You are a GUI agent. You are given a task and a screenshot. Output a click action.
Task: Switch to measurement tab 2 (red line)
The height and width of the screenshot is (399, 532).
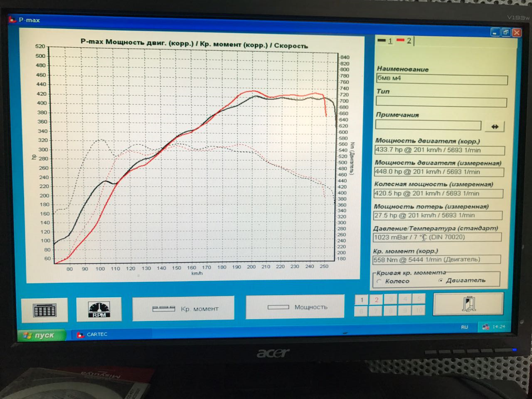point(404,40)
